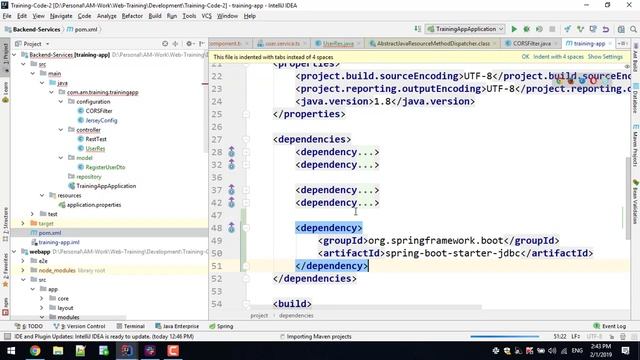Open the project structure icon
Viewport: 640px width, 360px height.
[621, 29]
